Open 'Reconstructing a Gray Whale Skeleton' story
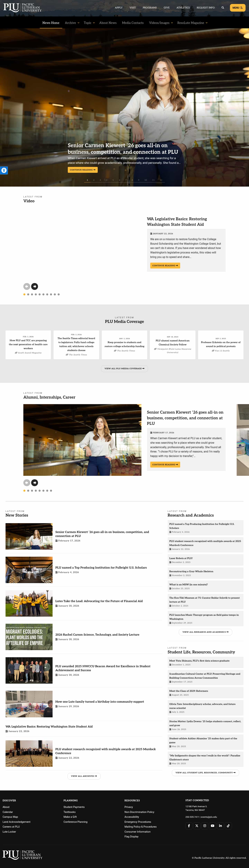The height and width of the screenshot is (868, 249). pyautogui.click(x=191, y=571)
